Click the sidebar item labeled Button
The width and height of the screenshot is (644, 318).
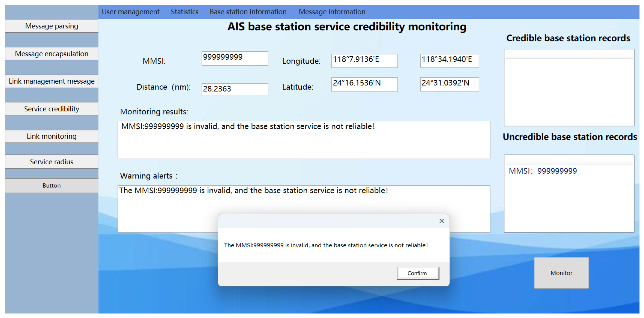(x=51, y=186)
